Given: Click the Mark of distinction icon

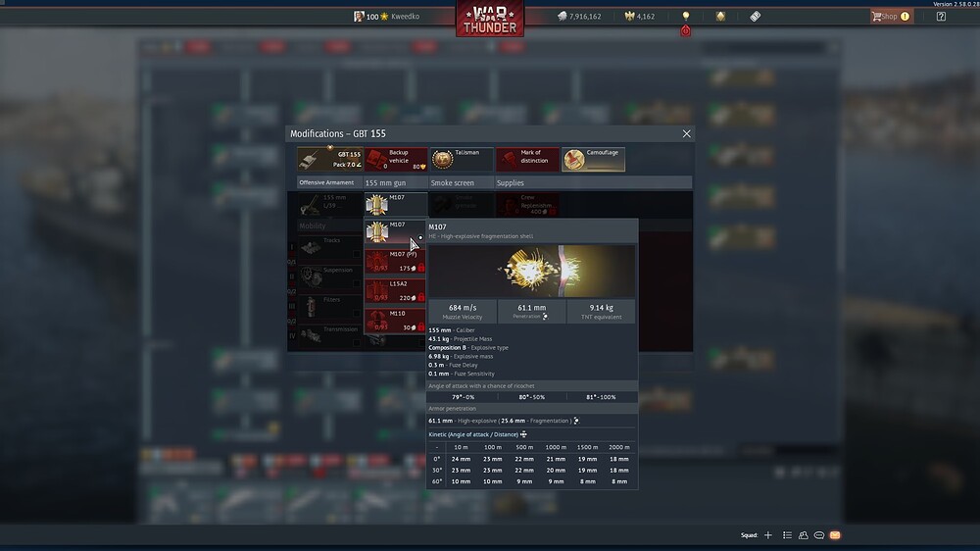Looking at the screenshot, I should coord(509,160).
